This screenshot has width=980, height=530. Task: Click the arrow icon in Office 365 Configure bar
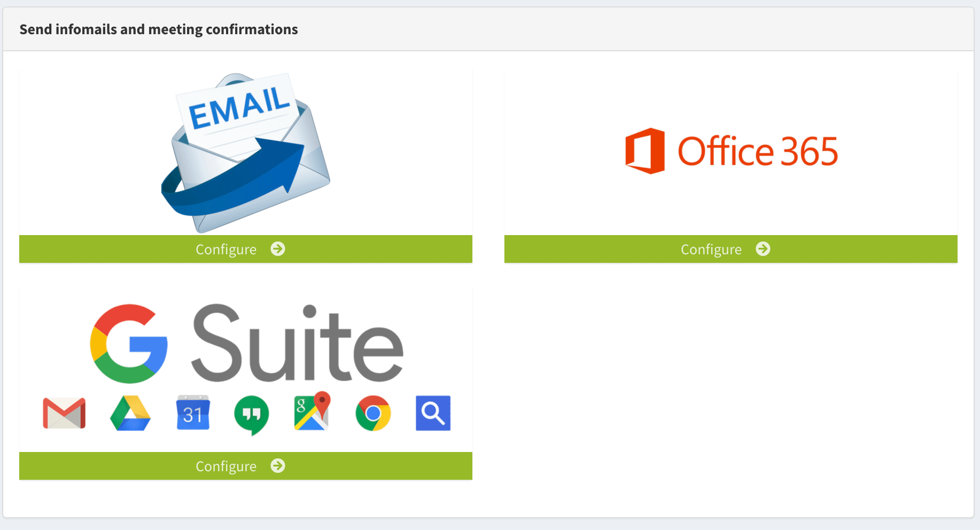(763, 249)
